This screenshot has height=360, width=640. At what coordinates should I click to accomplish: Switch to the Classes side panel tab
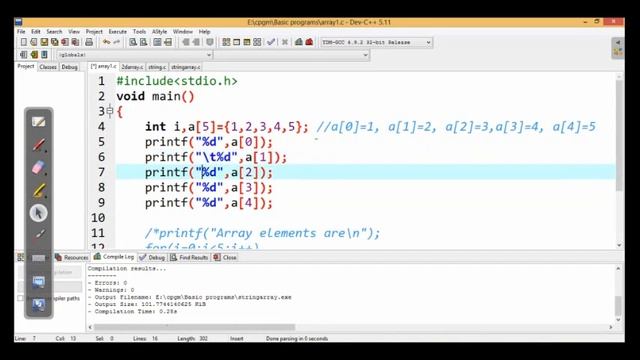click(x=48, y=67)
